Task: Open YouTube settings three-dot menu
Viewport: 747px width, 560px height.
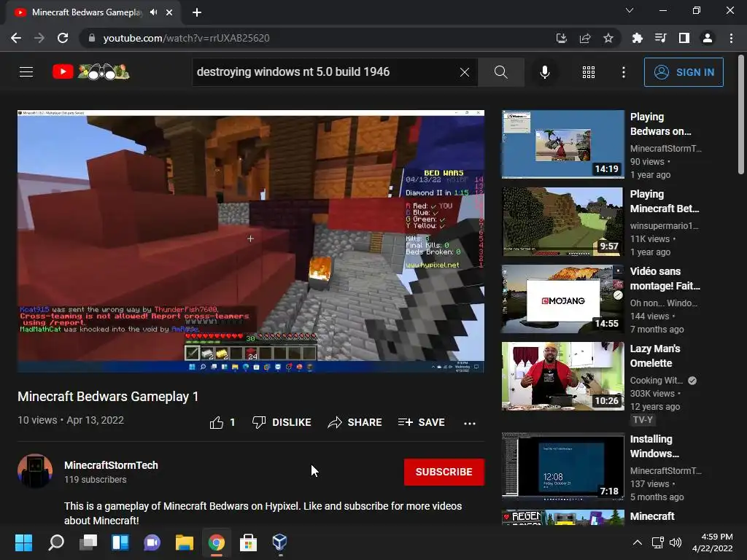Action: [x=624, y=72]
